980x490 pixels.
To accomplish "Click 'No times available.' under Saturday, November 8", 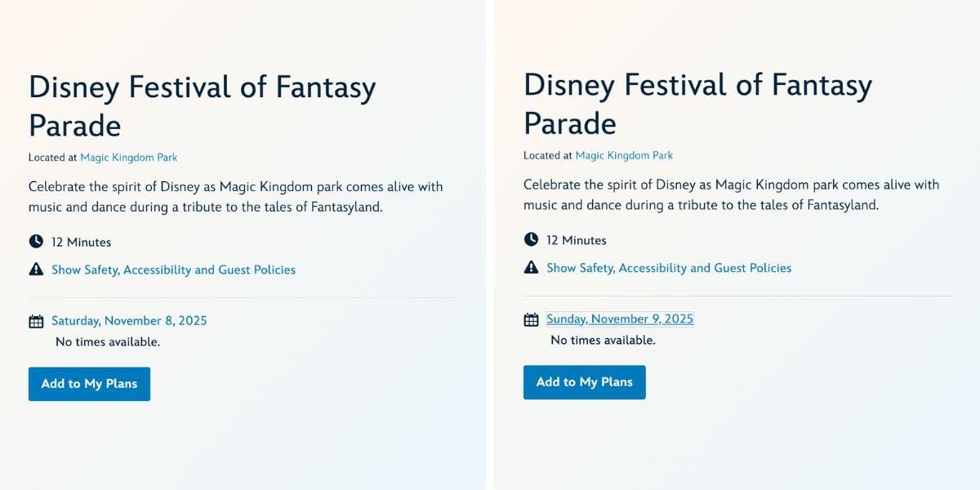I will [x=108, y=342].
